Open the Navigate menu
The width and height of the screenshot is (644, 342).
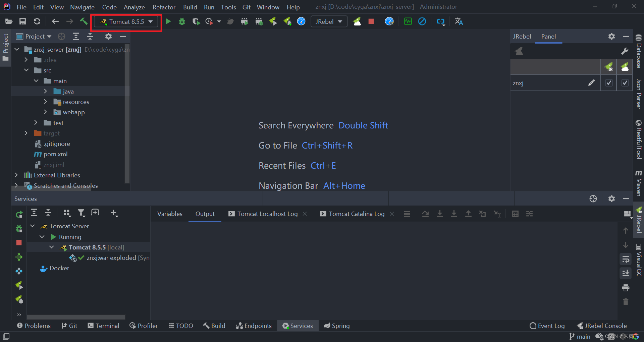82,7
